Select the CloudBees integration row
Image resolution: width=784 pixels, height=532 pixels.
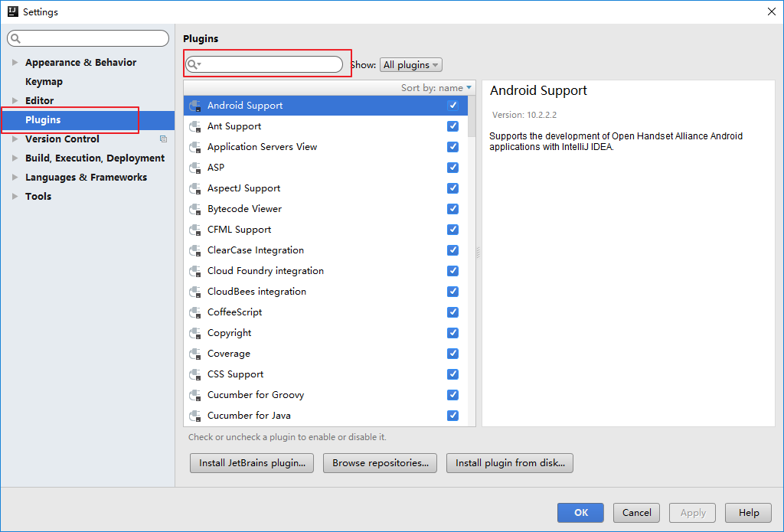pos(325,292)
